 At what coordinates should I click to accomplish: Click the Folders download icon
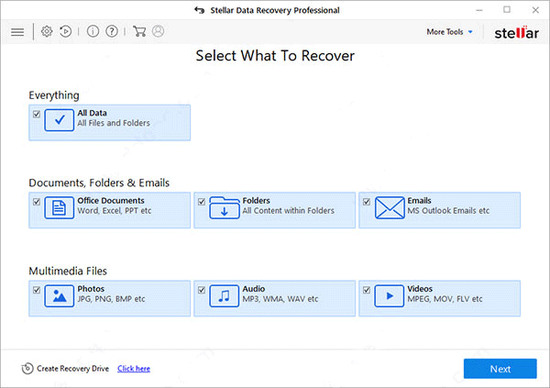[224, 208]
